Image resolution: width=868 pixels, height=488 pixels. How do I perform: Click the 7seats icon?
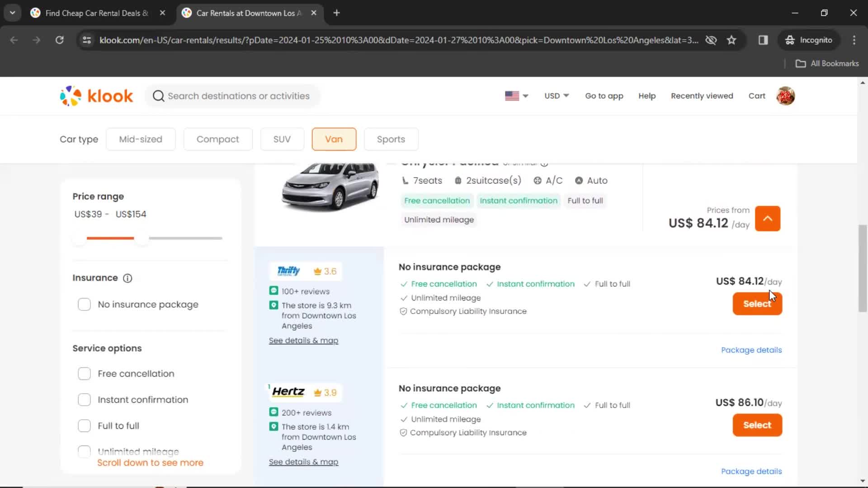(x=405, y=181)
